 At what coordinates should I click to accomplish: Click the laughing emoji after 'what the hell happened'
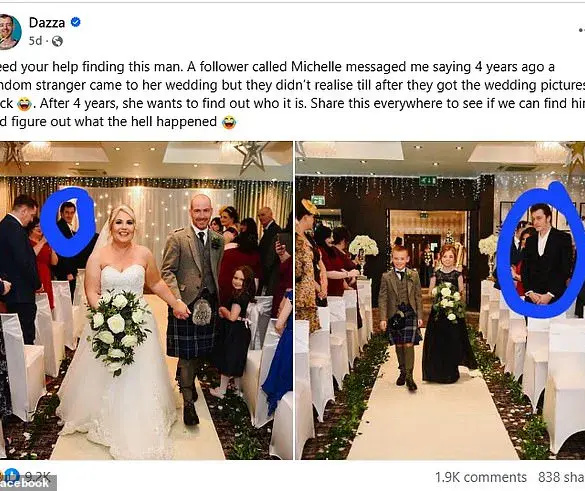(229, 122)
